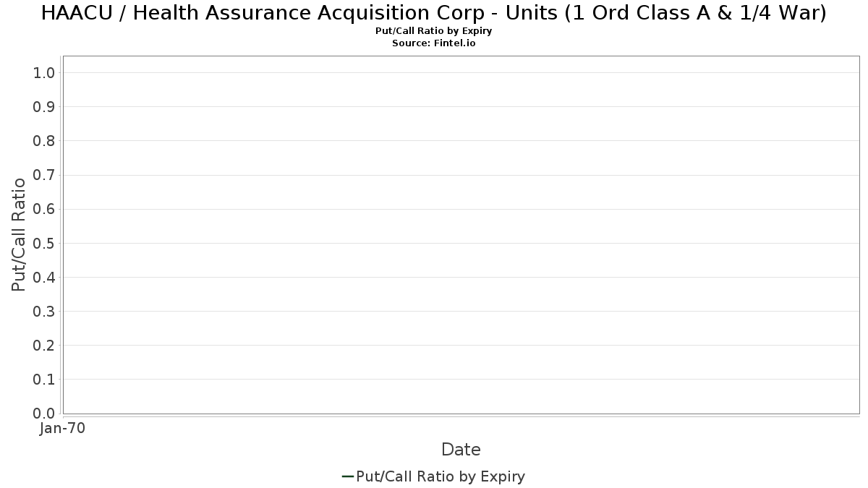This screenshot has height=488, width=868.
Task: Click the Jan-70 x-axis tick label
Action: tap(62, 429)
